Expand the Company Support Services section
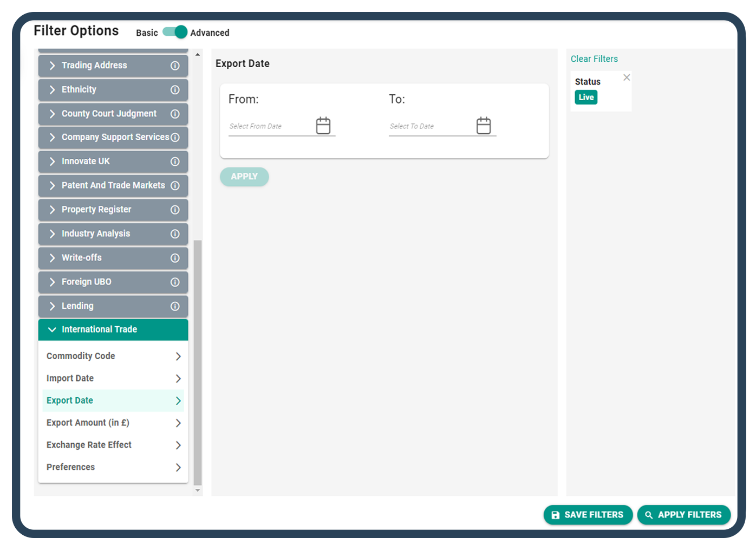 pos(113,138)
